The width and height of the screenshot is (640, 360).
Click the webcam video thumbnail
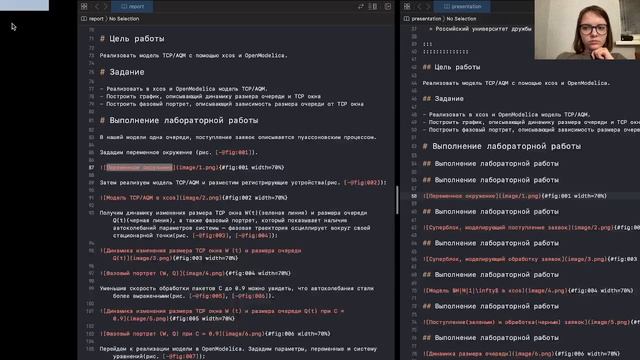pyautogui.click(x=587, y=29)
